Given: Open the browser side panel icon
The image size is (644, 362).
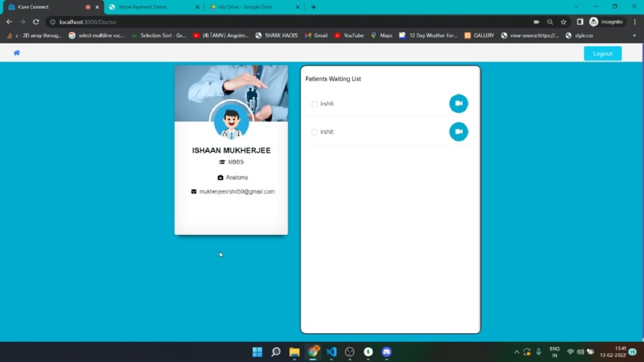Looking at the screenshot, I should click(x=580, y=22).
